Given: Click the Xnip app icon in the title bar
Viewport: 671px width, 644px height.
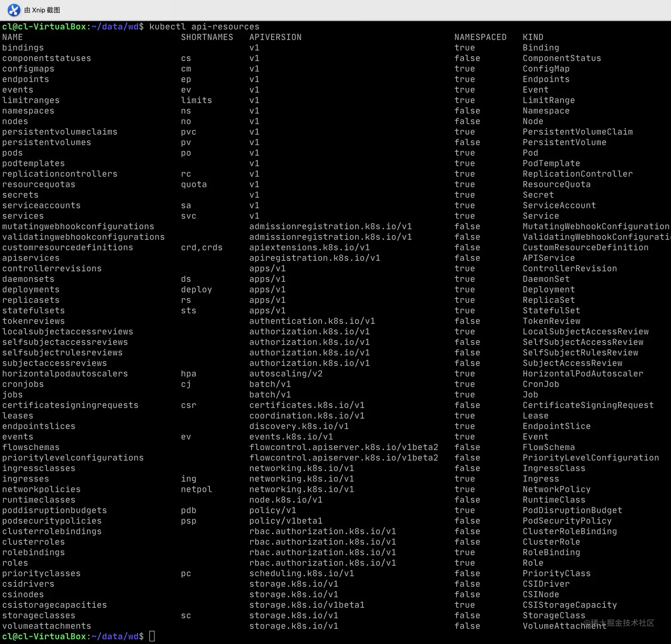Looking at the screenshot, I should click(x=13, y=10).
